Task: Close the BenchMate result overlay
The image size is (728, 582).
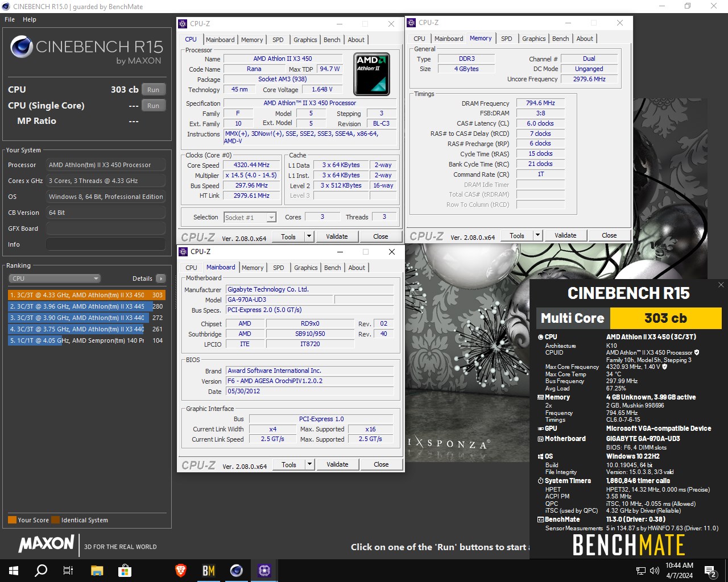Action: [x=721, y=285]
